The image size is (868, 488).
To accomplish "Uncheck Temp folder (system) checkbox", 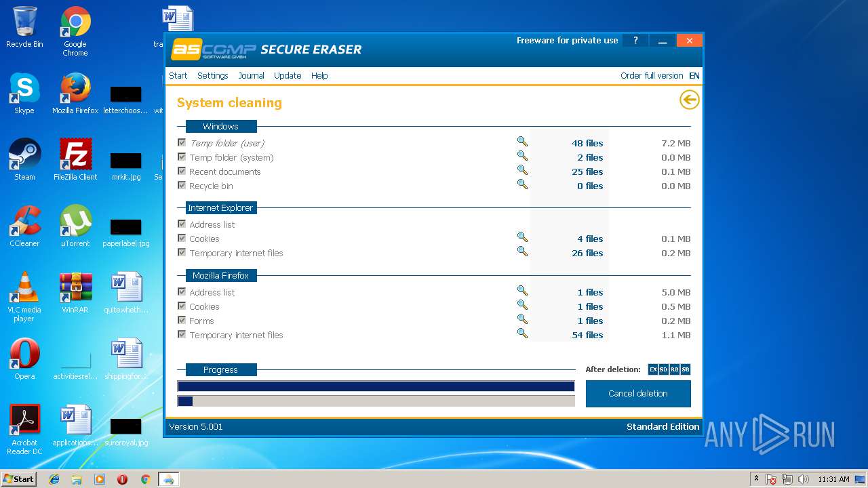I will [x=182, y=157].
